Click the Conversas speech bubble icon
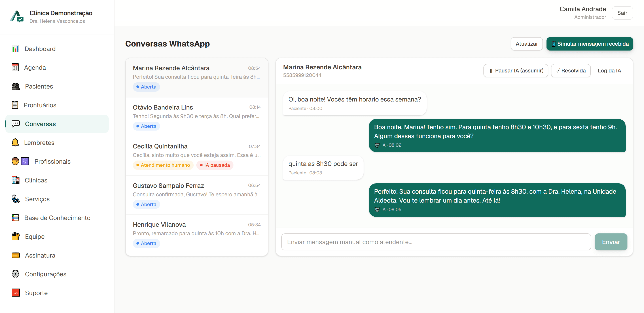The image size is (644, 313). coord(15,123)
